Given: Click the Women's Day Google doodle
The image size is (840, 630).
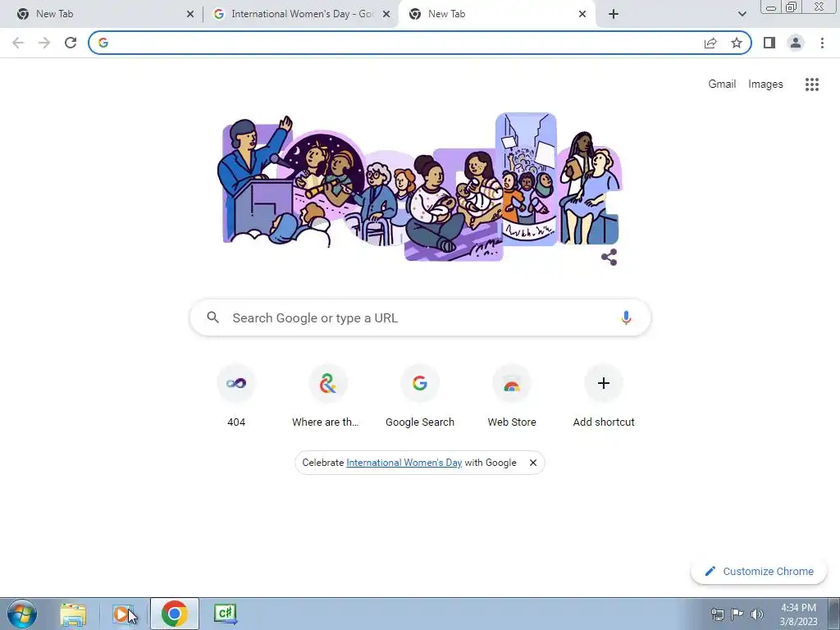Looking at the screenshot, I should pyautogui.click(x=420, y=186).
